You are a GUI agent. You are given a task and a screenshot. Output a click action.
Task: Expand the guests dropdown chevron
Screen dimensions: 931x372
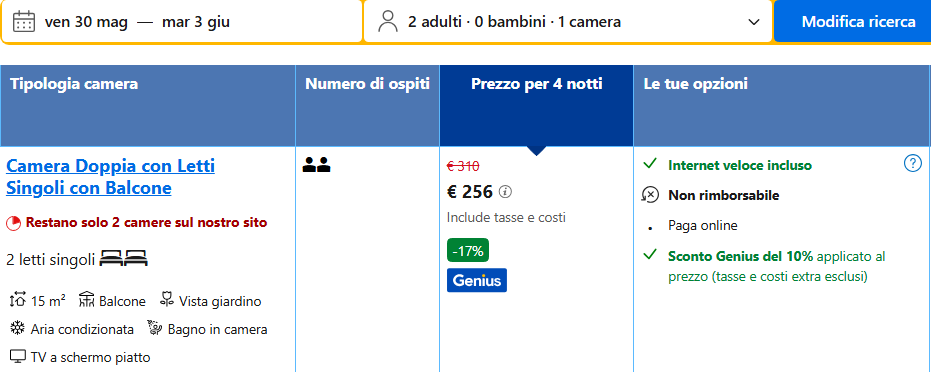pyautogui.click(x=754, y=22)
